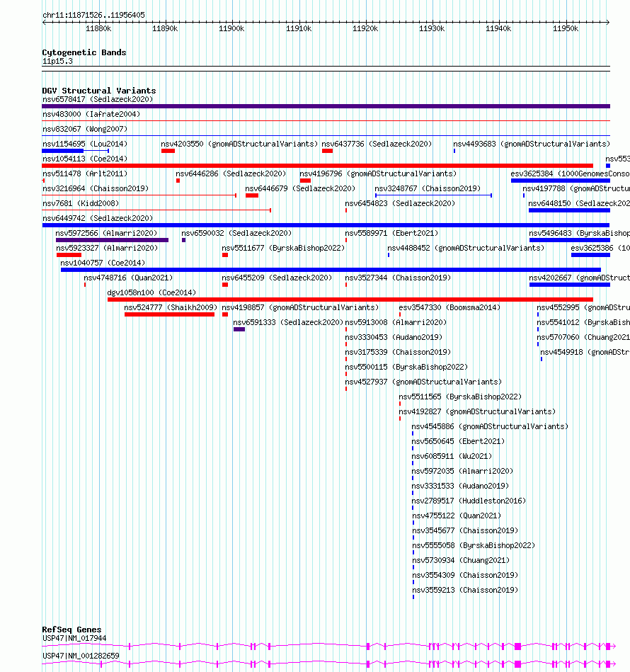The width and height of the screenshot is (630, 672).
Task: Click the red nsv1054113 Coe2014 bar
Action: pos(317,166)
